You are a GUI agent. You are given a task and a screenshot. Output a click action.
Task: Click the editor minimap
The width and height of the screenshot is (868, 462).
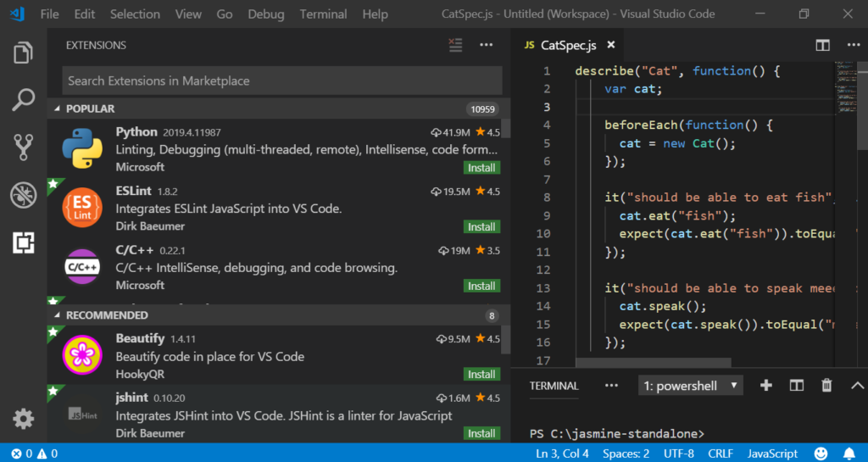tap(845, 81)
